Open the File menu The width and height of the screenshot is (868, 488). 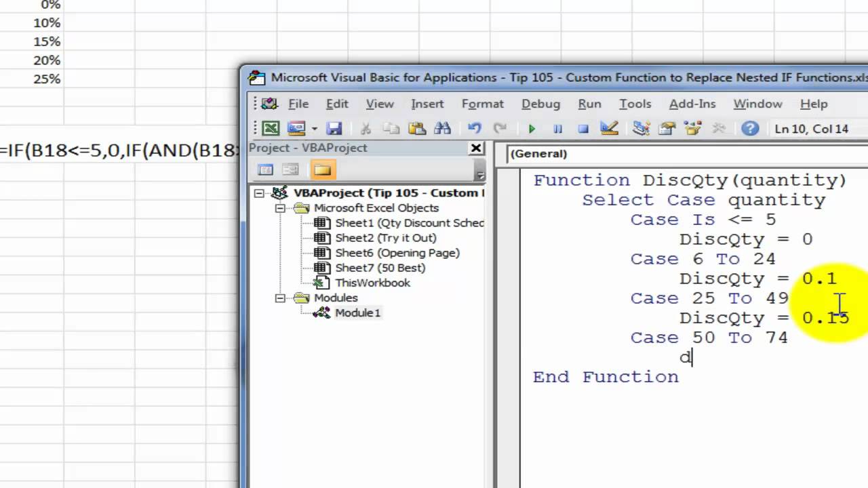[x=298, y=104]
